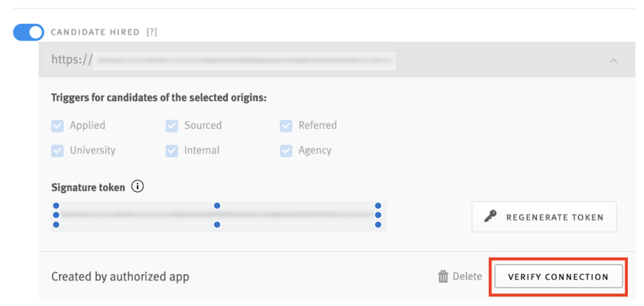Click the bottom-right selection handle on token
The image size is (644, 306).
pos(378,225)
